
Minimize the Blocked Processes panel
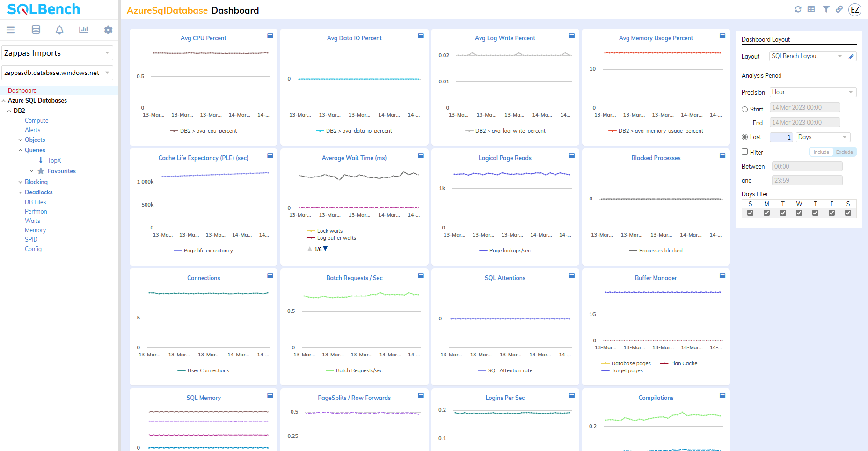722,156
